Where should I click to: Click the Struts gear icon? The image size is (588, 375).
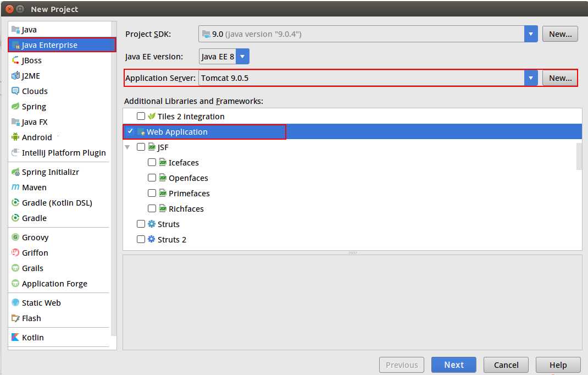tap(152, 224)
